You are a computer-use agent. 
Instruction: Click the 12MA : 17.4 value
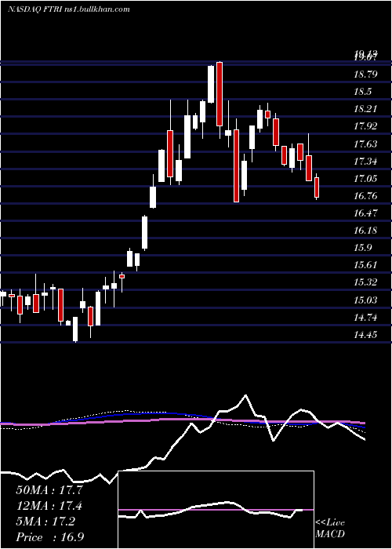click(x=49, y=506)
